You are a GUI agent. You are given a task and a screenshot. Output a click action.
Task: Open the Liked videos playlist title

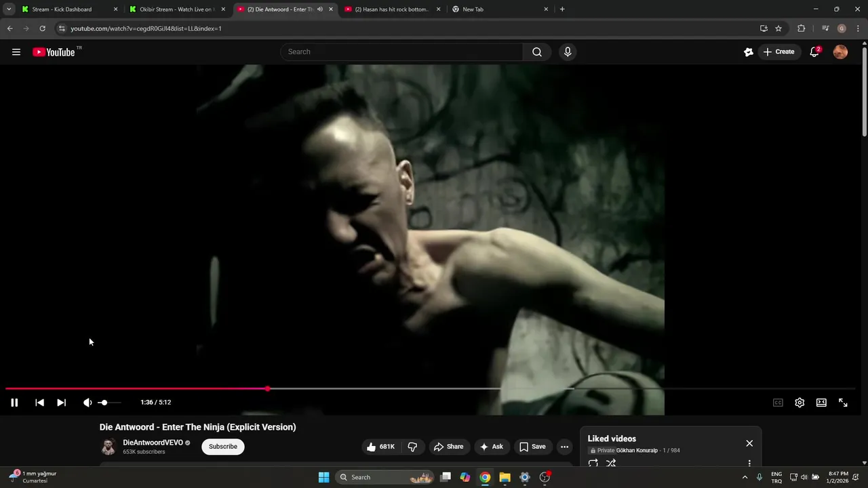(x=612, y=439)
